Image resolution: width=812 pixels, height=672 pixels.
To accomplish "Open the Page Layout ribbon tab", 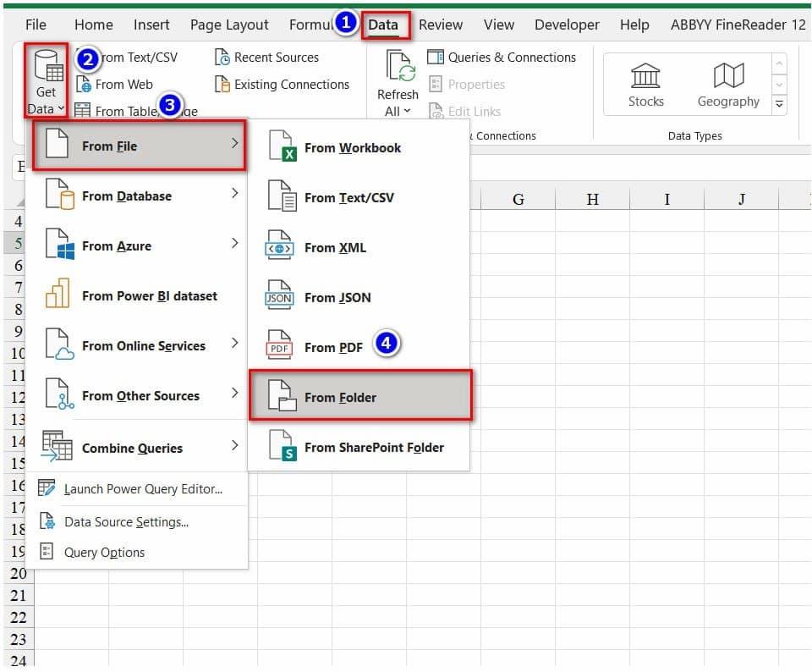I will (229, 25).
